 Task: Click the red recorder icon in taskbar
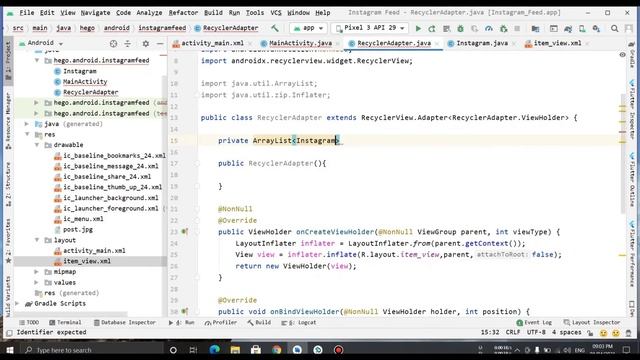tap(338, 350)
